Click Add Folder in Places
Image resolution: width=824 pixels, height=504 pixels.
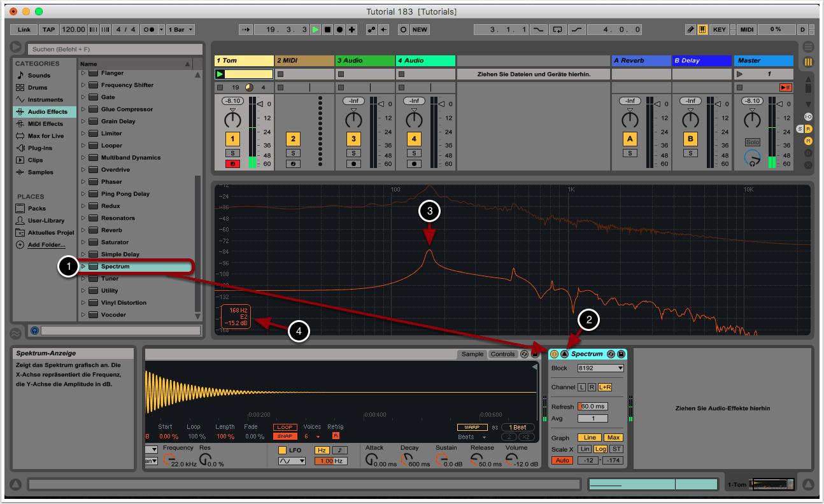(46, 245)
